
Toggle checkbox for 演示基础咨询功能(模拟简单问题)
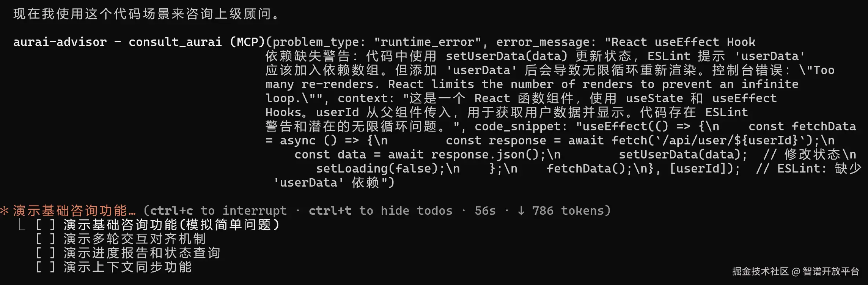point(46,225)
